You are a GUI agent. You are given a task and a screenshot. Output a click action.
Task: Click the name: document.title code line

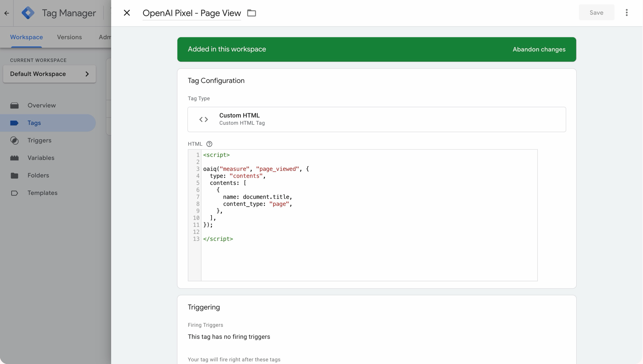coord(258,197)
